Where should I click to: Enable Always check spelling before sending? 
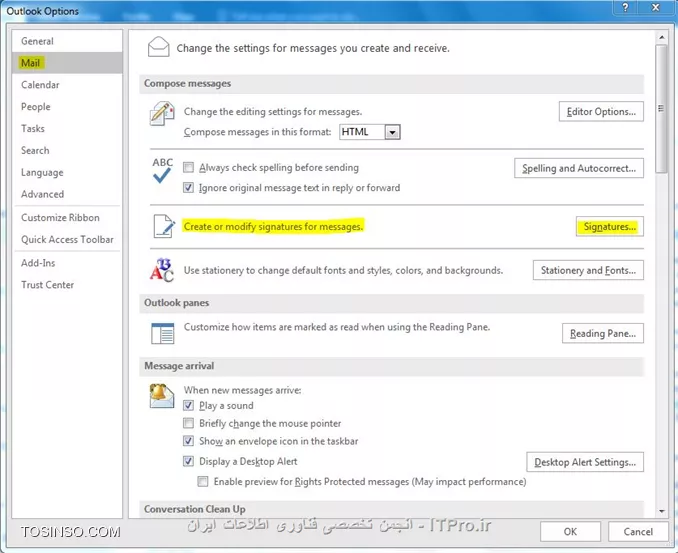(x=188, y=167)
